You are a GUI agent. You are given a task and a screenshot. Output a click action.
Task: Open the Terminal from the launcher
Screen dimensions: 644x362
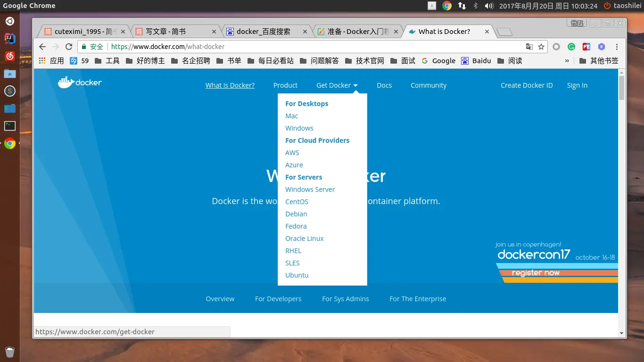pyautogui.click(x=10, y=126)
